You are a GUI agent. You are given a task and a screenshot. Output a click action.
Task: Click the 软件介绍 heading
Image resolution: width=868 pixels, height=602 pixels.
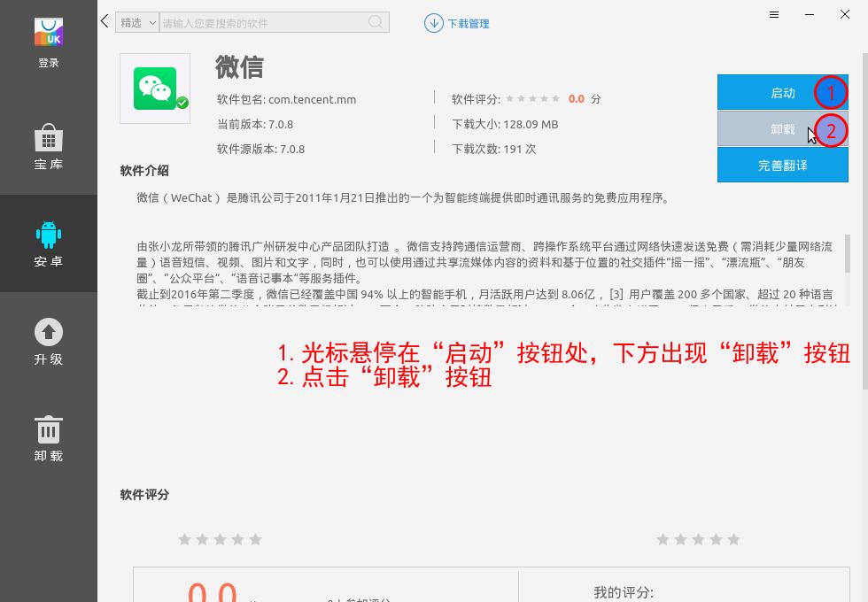(144, 170)
